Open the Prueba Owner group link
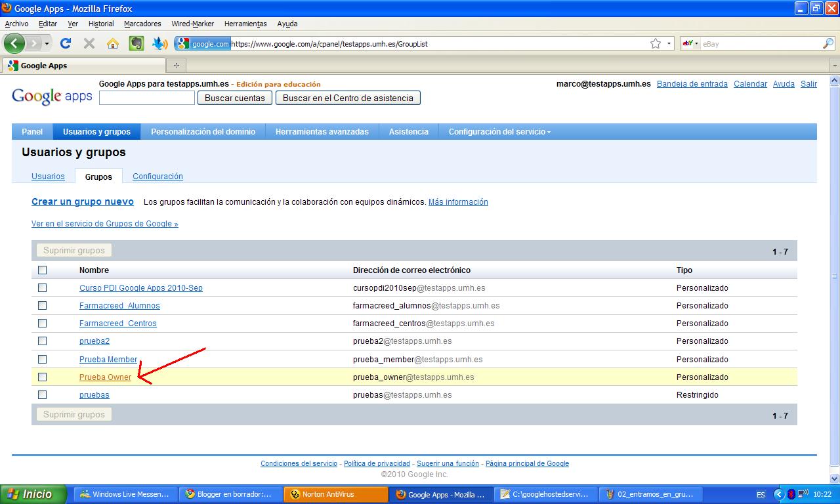Viewport: 840px width, 504px height. coord(105,377)
